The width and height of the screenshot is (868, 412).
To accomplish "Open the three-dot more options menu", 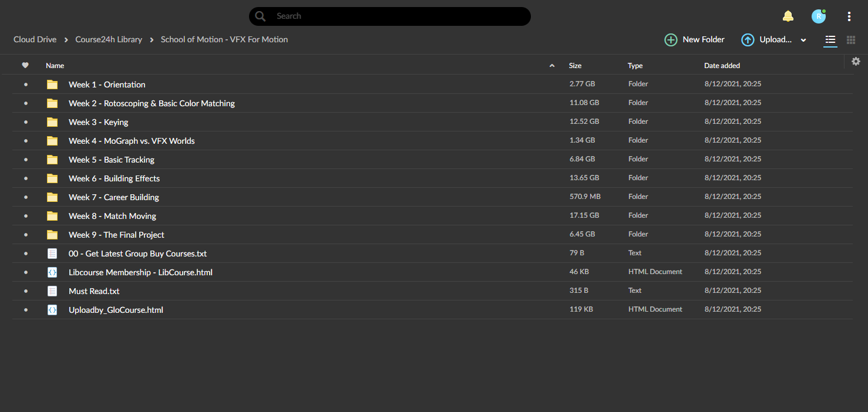I will click(849, 16).
